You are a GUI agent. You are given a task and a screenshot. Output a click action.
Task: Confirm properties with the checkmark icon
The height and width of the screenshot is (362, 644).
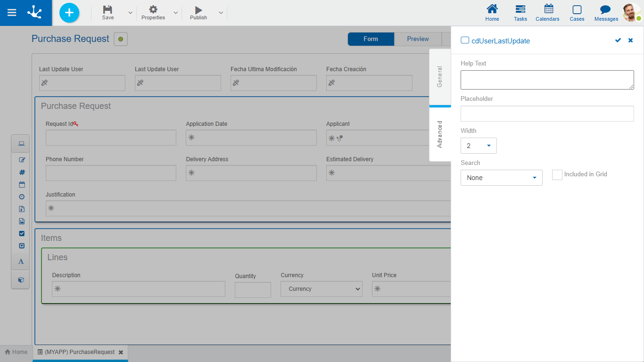coord(618,41)
